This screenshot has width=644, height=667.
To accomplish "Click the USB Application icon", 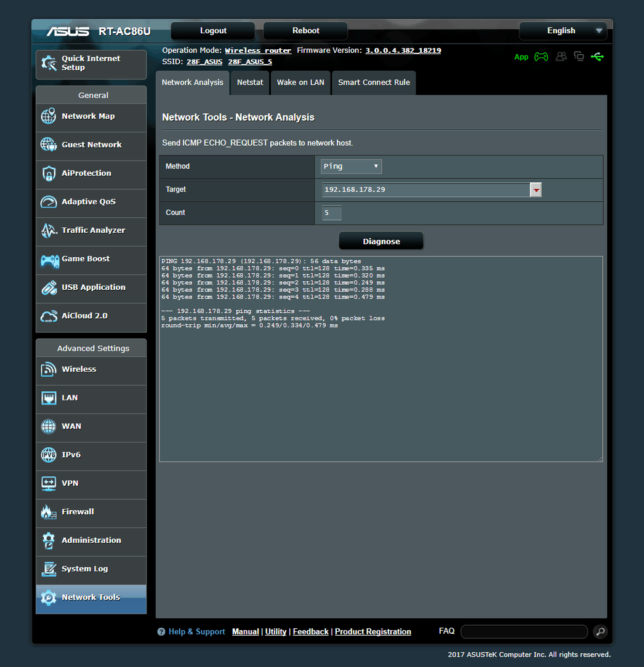I will coord(49,287).
